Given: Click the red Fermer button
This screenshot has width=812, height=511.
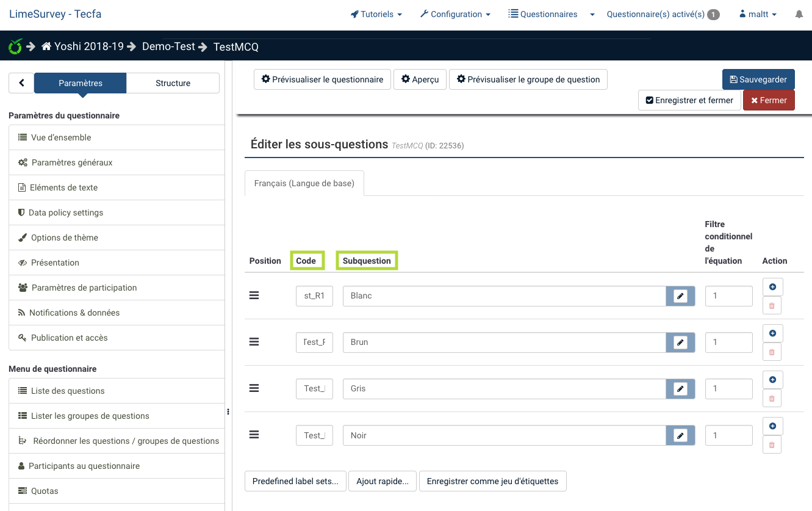Looking at the screenshot, I should click(769, 100).
